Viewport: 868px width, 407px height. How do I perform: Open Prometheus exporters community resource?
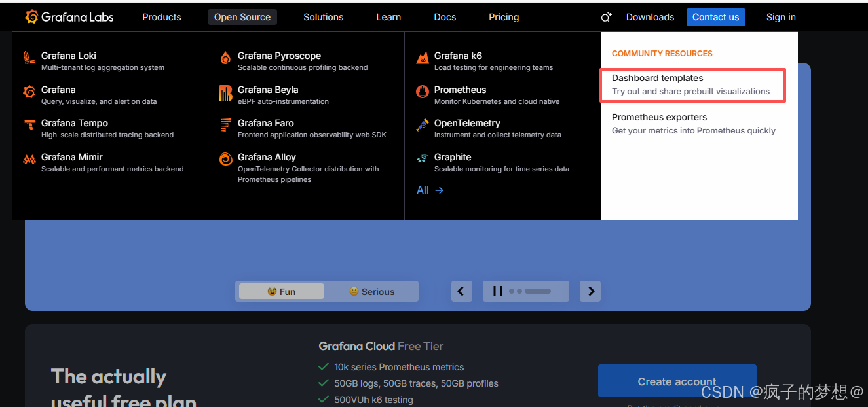(x=693, y=124)
